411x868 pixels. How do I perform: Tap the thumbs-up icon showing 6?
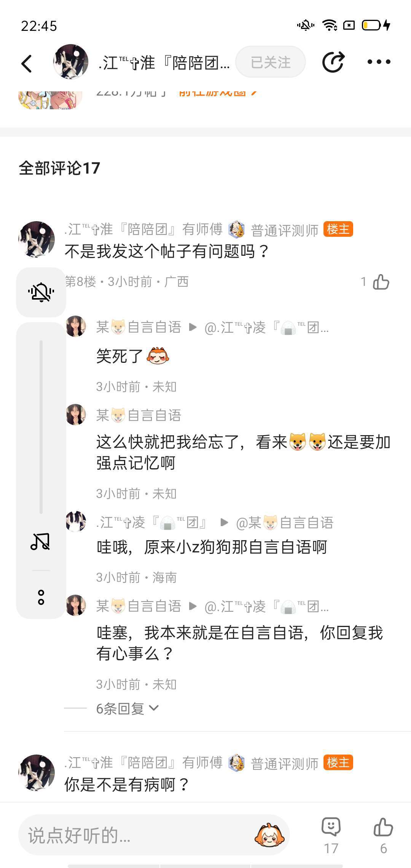383,827
